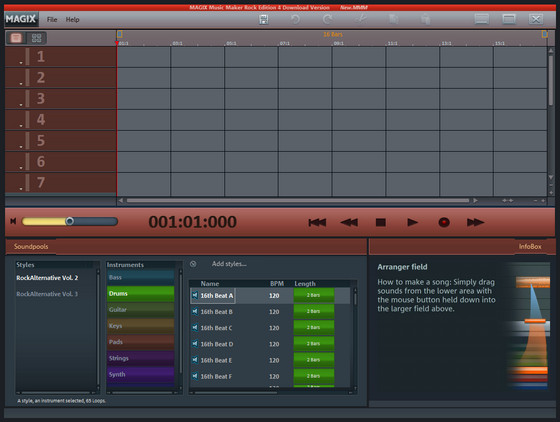Select the 16th Beat C loop name
Image resolution: width=560 pixels, height=422 pixels.
coord(216,328)
